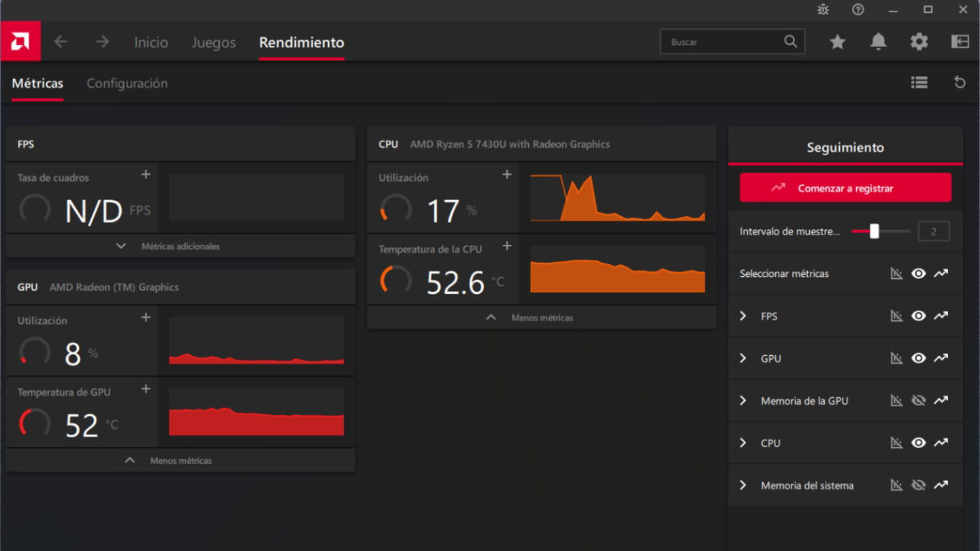
Task: Click the GPU temperature red graph
Action: (257, 412)
